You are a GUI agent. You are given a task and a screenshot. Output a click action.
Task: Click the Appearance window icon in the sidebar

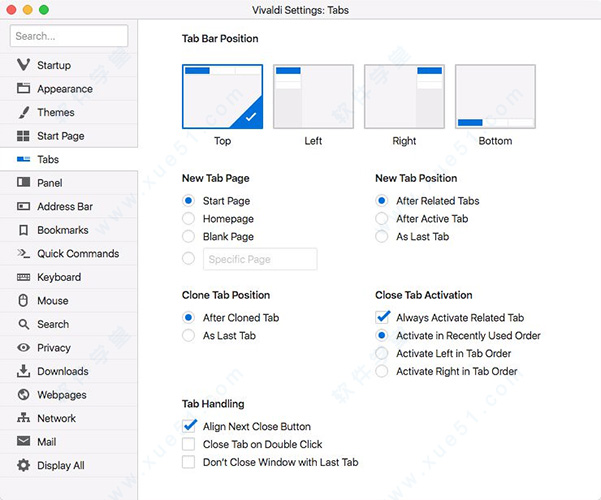(23, 88)
